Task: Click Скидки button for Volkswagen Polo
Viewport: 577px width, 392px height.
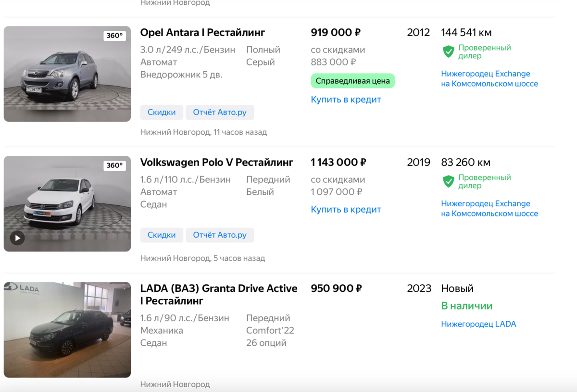Action: coord(162,235)
